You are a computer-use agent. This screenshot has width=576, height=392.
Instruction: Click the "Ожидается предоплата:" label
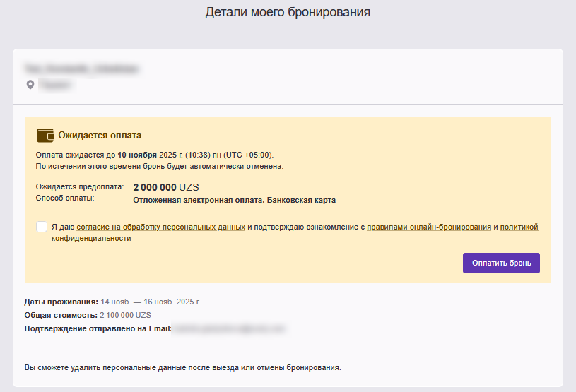click(x=79, y=187)
